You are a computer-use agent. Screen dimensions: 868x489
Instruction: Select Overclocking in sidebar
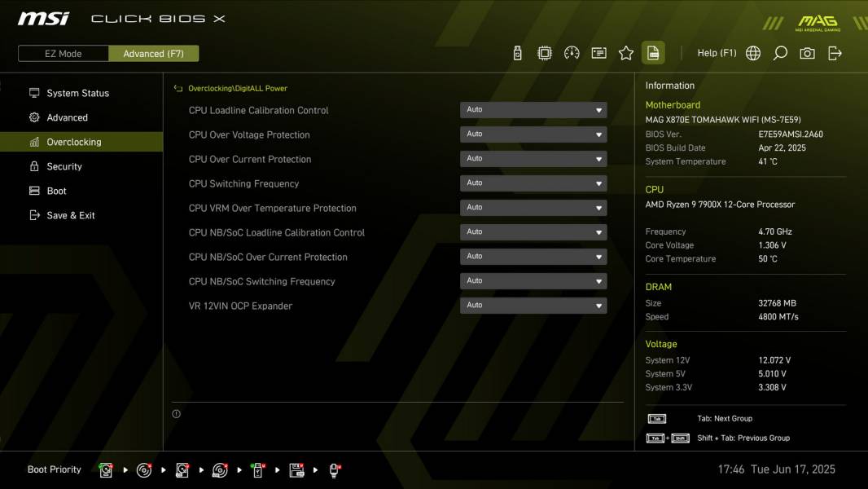coord(81,142)
